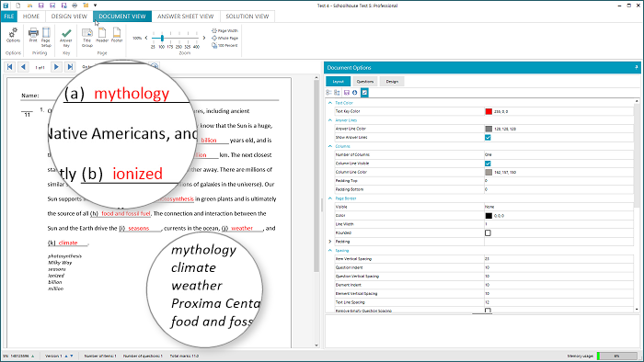
Task: Uncheck Column Line Visible checkbox
Action: 488,164
